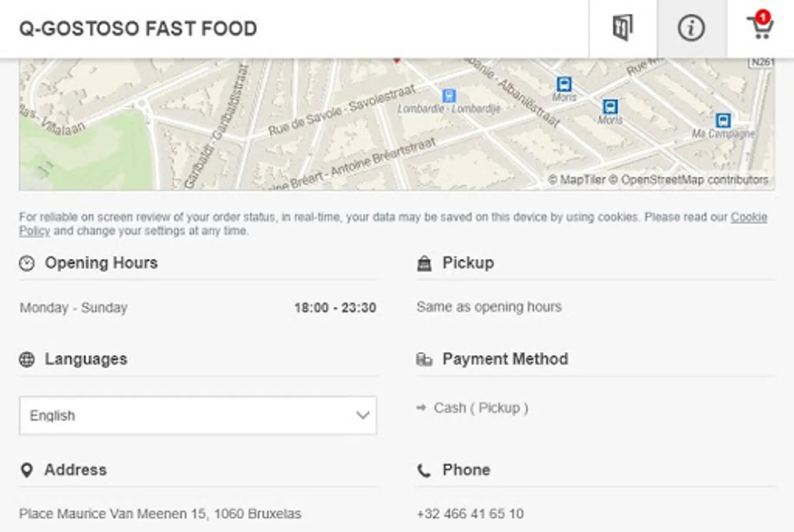Open the English language dropdown
The height and width of the screenshot is (532, 794).
coord(197,416)
